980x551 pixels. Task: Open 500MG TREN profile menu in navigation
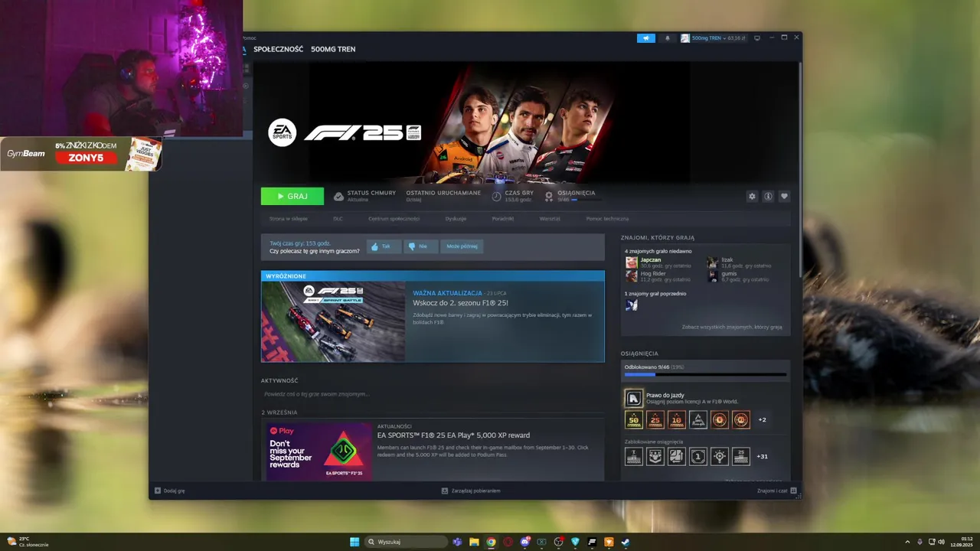pyautogui.click(x=333, y=49)
